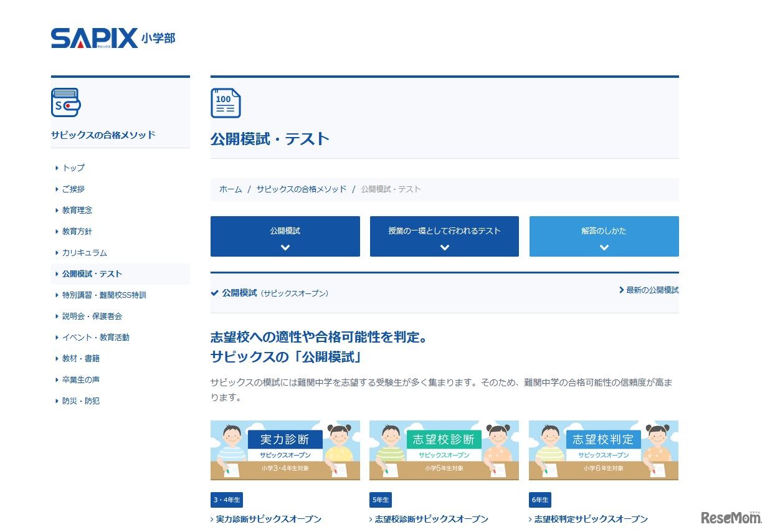Click the 公開模試・テスト page title
Viewport: 770px width, 532px height.
(270, 139)
